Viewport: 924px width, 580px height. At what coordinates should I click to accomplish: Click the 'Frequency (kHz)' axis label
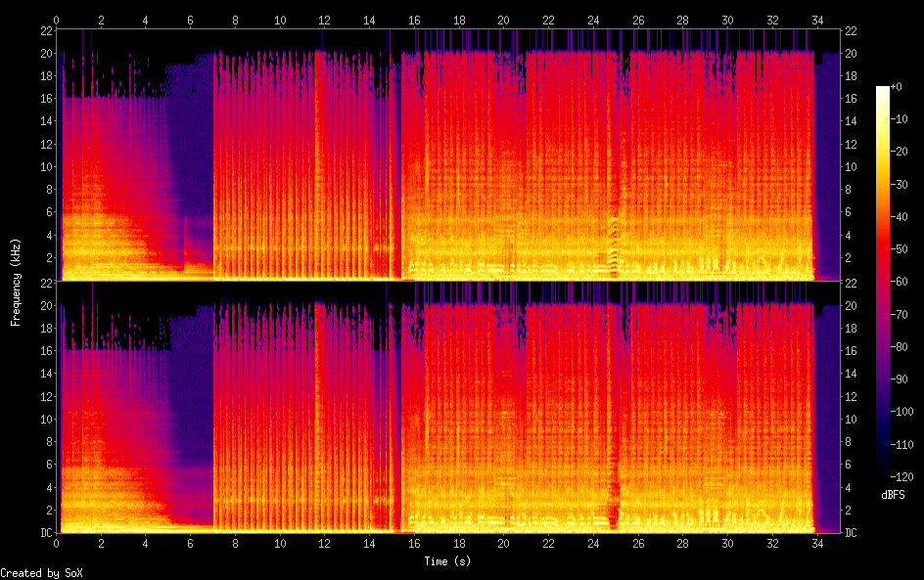coord(16,281)
